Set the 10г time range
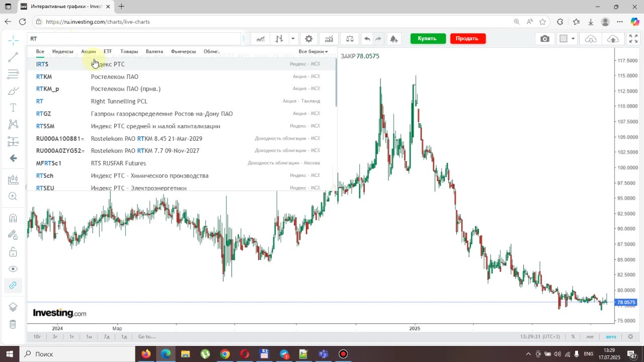The image size is (644, 362). pyautogui.click(x=37, y=336)
